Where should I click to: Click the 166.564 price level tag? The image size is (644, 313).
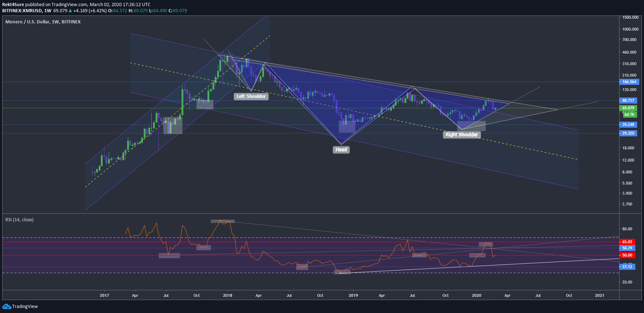[x=629, y=82]
